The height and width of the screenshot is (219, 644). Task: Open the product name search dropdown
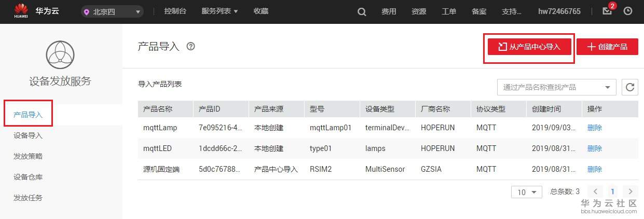(x=557, y=87)
